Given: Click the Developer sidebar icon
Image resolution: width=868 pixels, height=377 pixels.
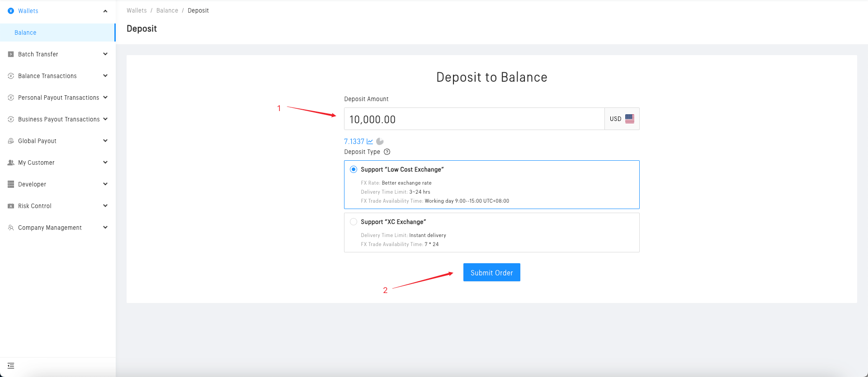Looking at the screenshot, I should 11,184.
